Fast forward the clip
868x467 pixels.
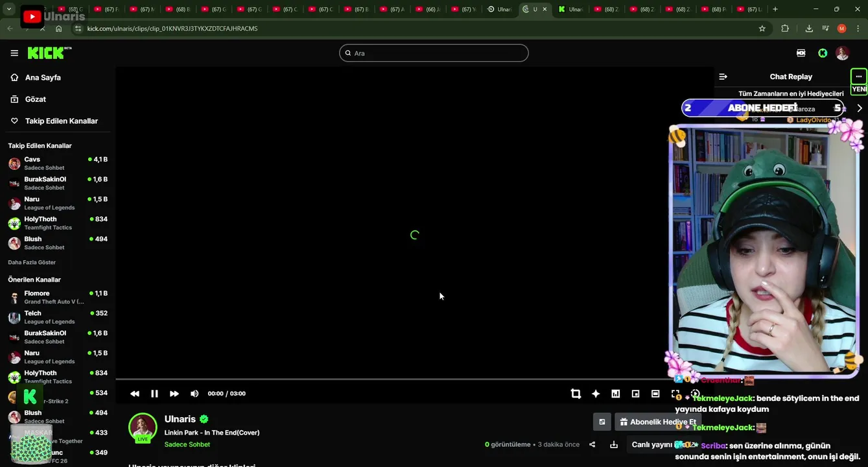(174, 394)
